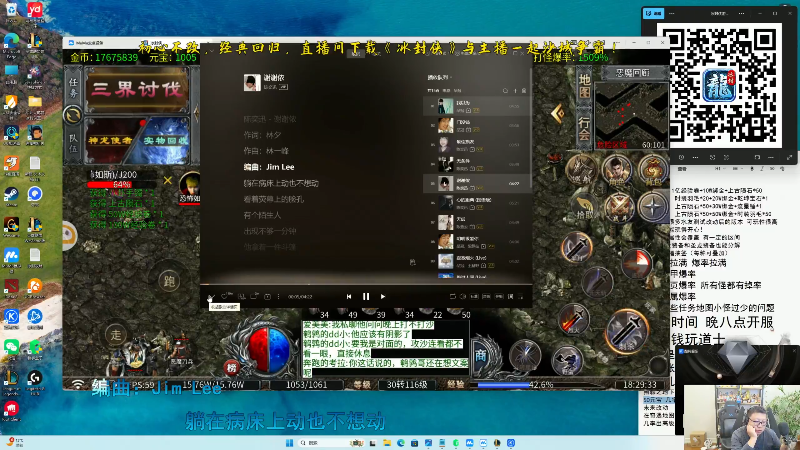Select the highlighted fifth song in queue
The image size is (800, 450).
477,184
